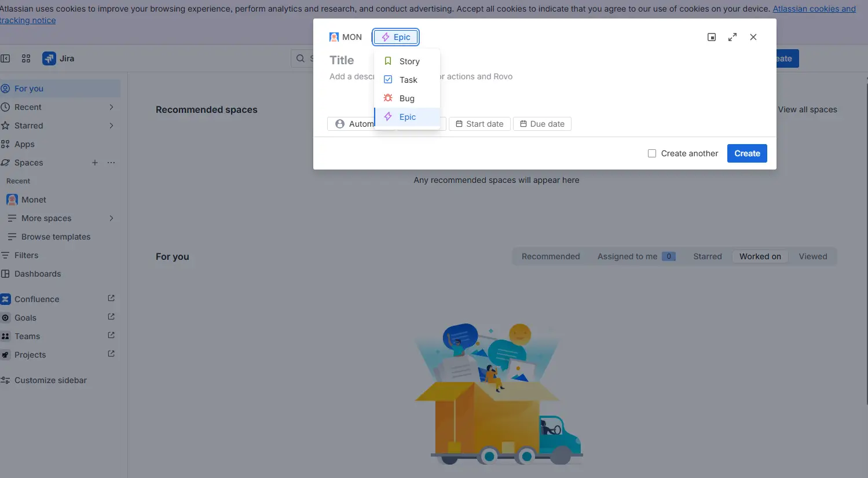Click the blue Create button in dialog
Screen dimensions: 868x478
click(747, 153)
